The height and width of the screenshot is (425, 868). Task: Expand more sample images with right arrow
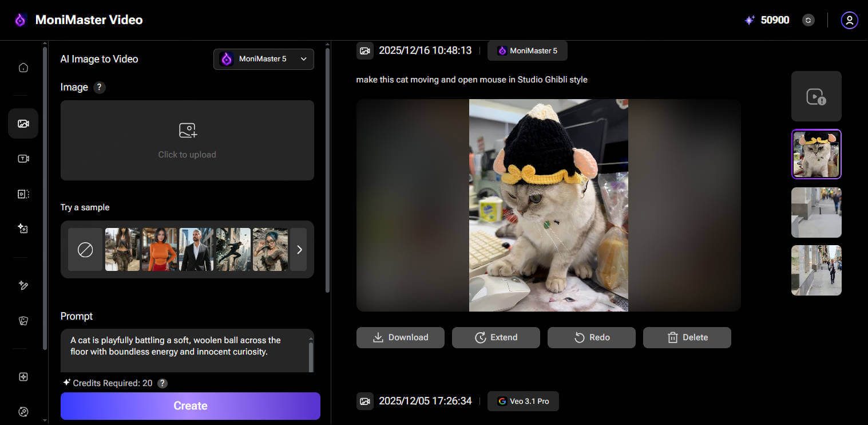pyautogui.click(x=299, y=249)
